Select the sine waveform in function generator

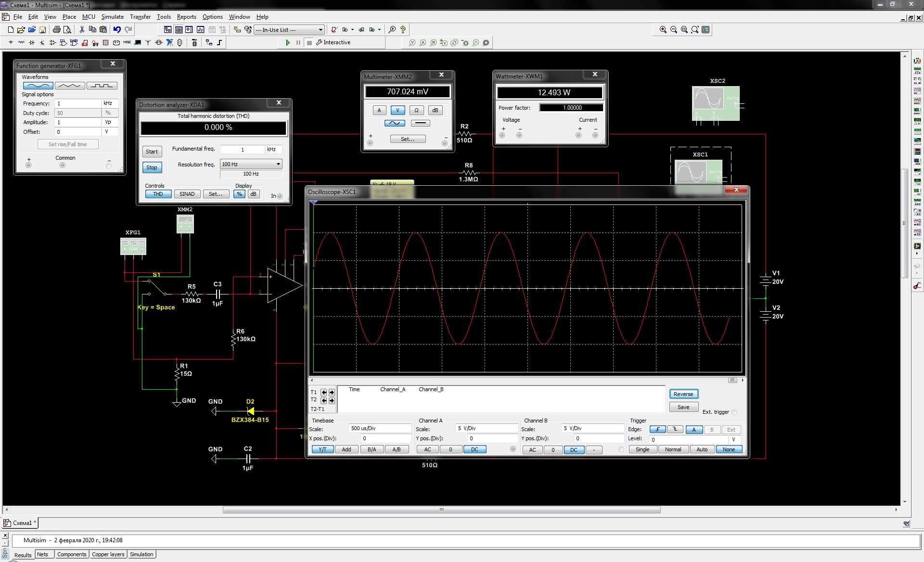pos(38,86)
